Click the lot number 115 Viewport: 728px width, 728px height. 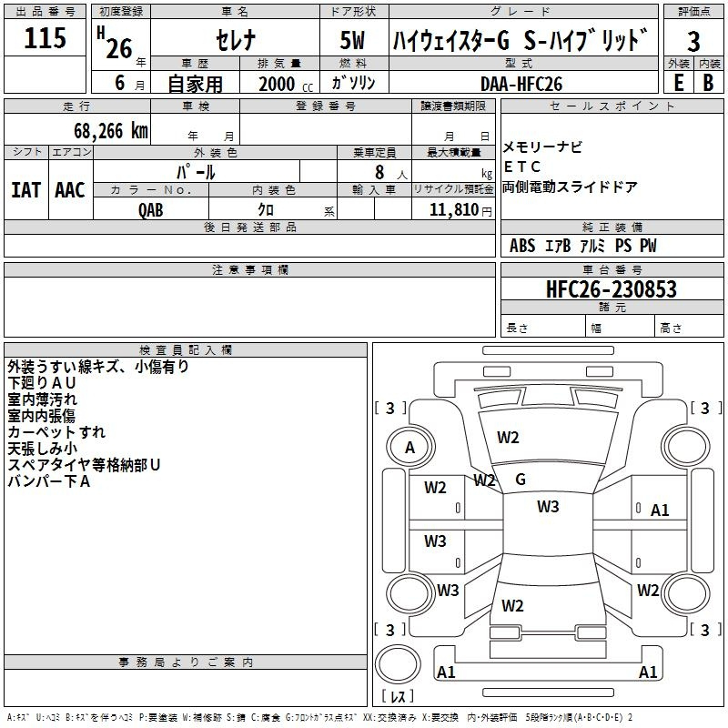pos(45,38)
